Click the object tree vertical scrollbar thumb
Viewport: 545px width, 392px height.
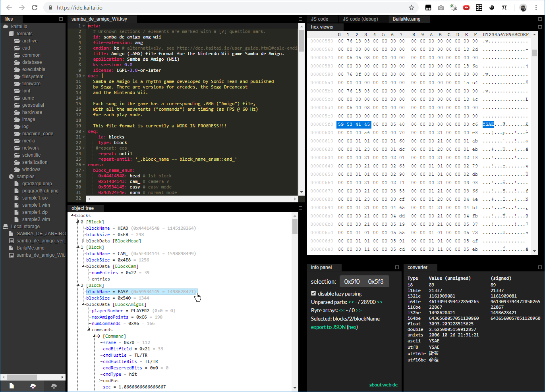pos(295,226)
